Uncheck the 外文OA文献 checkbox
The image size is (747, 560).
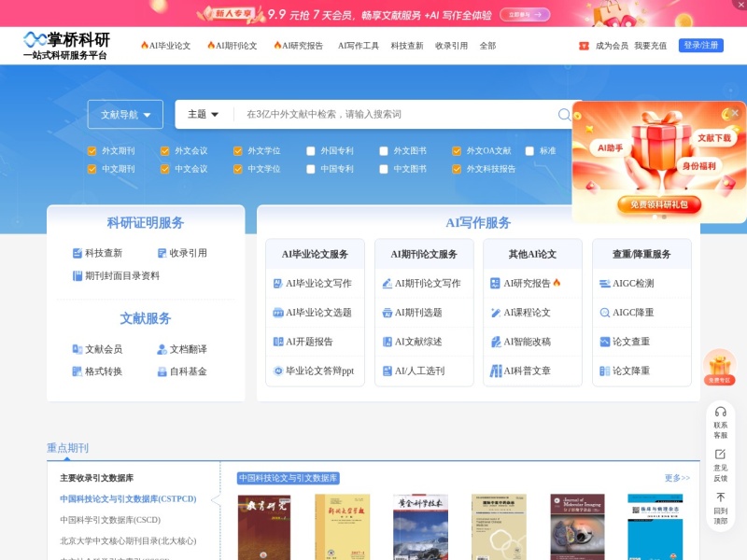pos(457,151)
